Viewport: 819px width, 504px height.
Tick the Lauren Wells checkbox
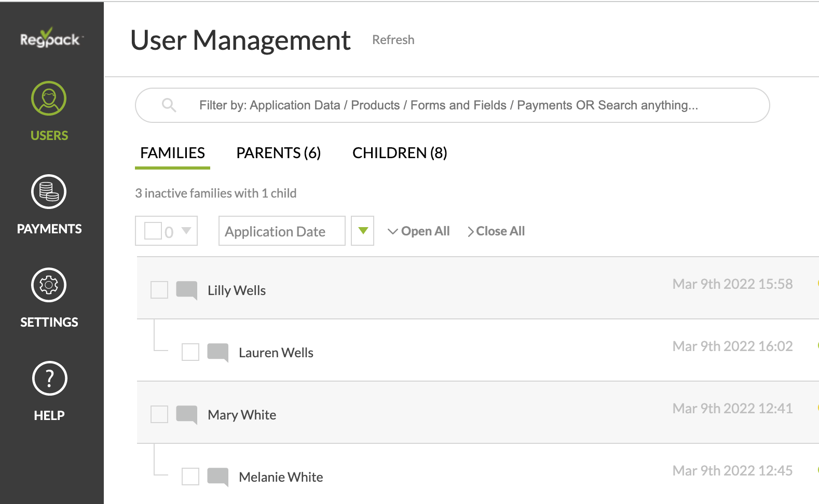click(x=190, y=352)
